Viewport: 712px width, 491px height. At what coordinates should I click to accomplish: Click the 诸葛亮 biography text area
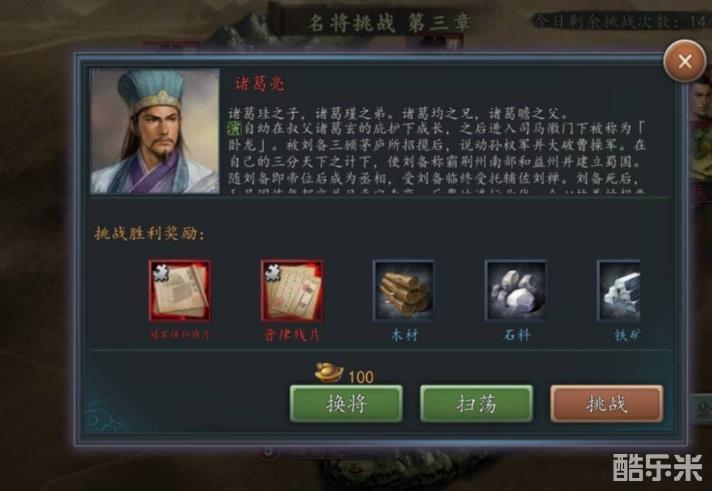pos(437,150)
